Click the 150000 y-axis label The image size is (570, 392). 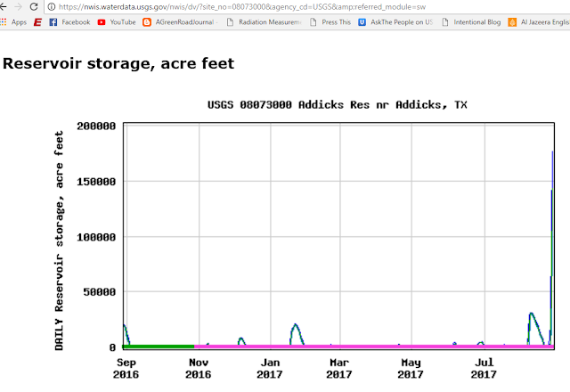[96, 182]
